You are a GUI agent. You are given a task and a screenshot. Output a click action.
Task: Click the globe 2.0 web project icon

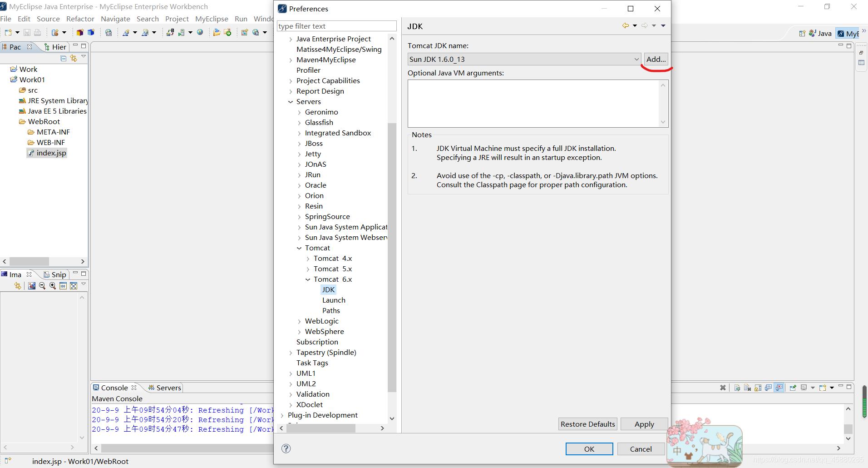tap(108, 32)
